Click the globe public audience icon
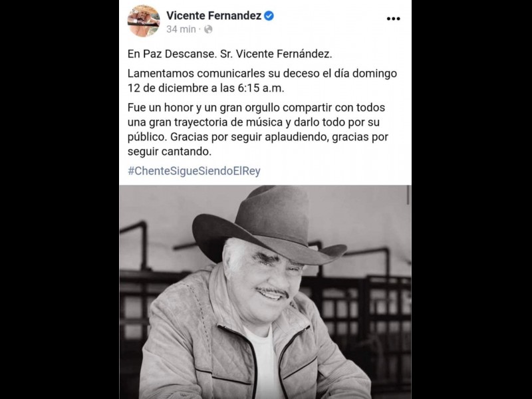 (208, 29)
